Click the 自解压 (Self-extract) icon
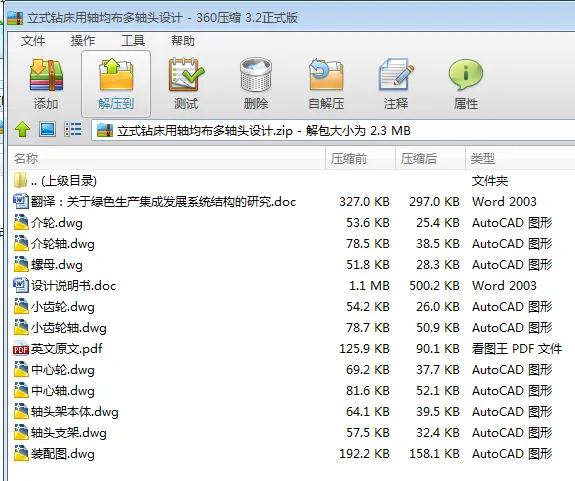The height and width of the screenshot is (481, 575). point(326,75)
